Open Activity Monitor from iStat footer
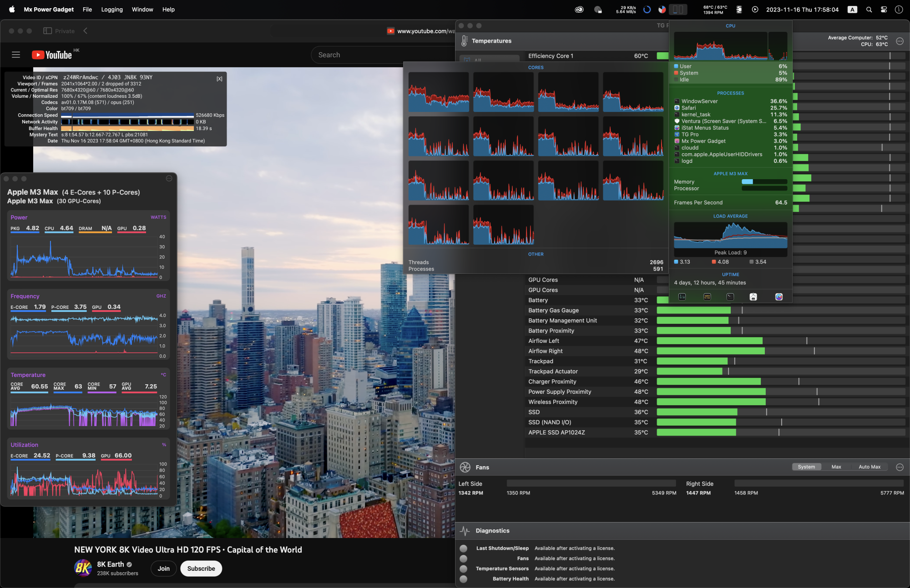The image size is (910, 588). tap(682, 297)
